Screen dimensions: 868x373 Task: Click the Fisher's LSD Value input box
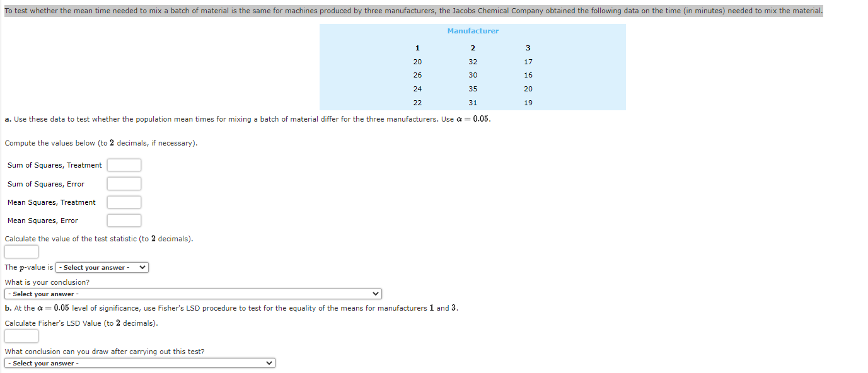click(x=21, y=336)
